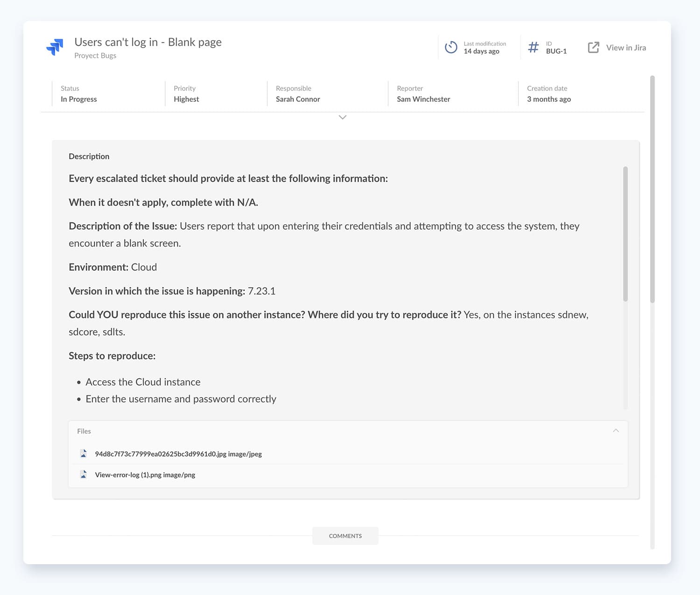
Task: Click the chevron above the Description panel
Action: tap(343, 117)
